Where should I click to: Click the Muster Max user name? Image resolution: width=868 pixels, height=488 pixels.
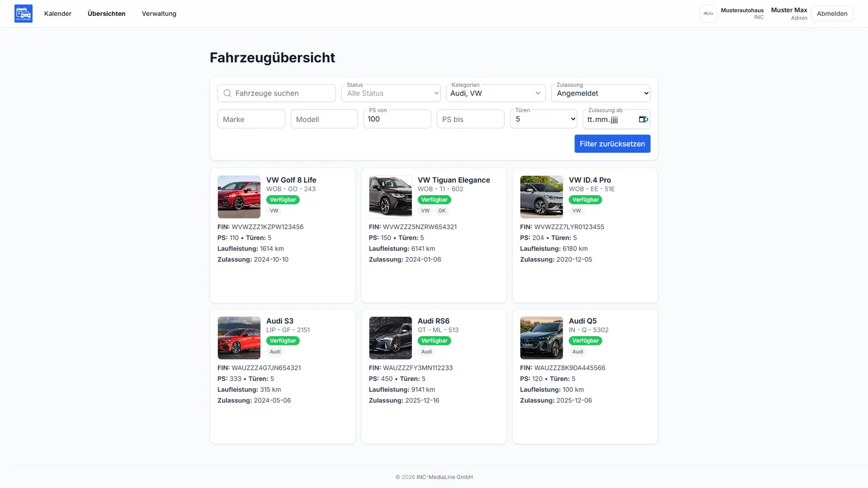click(789, 10)
